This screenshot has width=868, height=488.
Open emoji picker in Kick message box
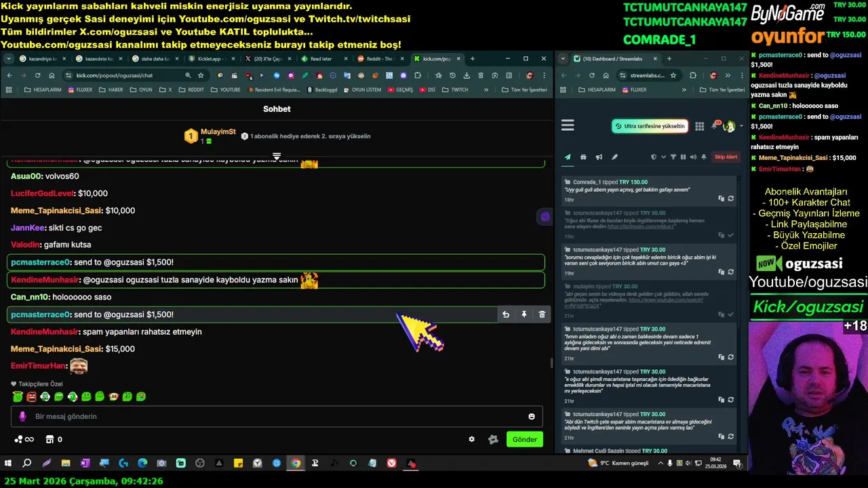click(x=532, y=416)
